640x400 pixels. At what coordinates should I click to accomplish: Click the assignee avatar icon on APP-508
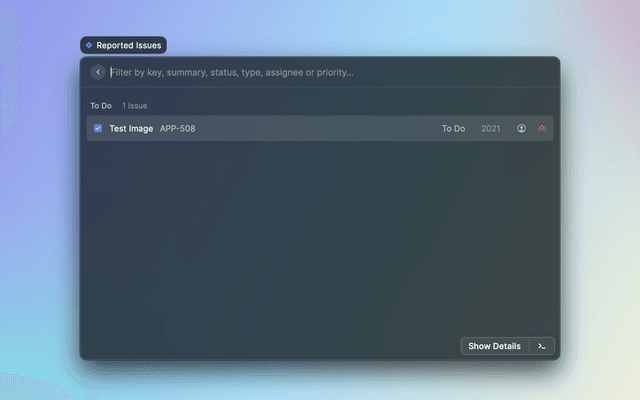(x=521, y=128)
